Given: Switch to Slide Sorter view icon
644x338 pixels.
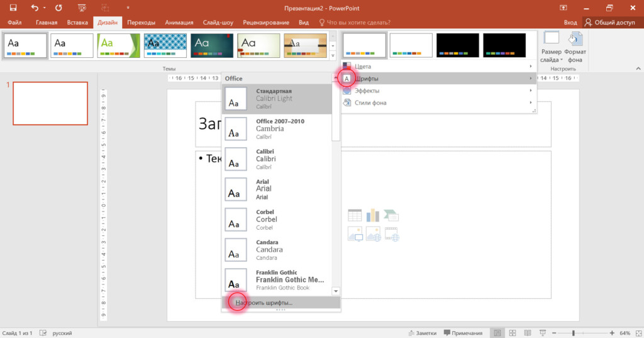Looking at the screenshot, I should pos(513,332).
